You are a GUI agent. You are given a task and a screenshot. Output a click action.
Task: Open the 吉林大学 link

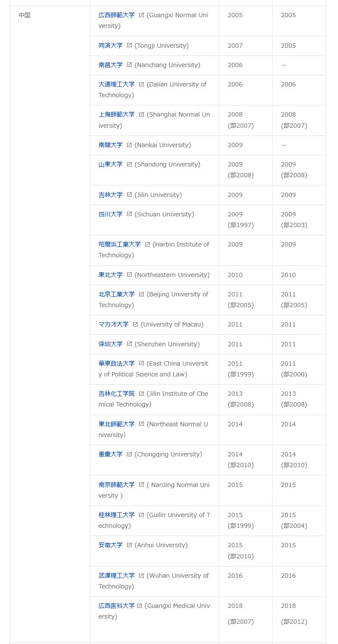pos(111,195)
